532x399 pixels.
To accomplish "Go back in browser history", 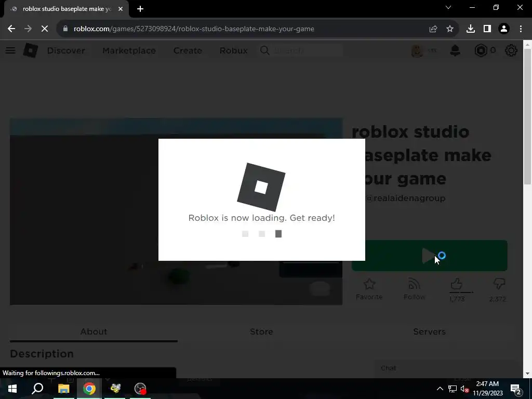I will pyautogui.click(x=11, y=29).
